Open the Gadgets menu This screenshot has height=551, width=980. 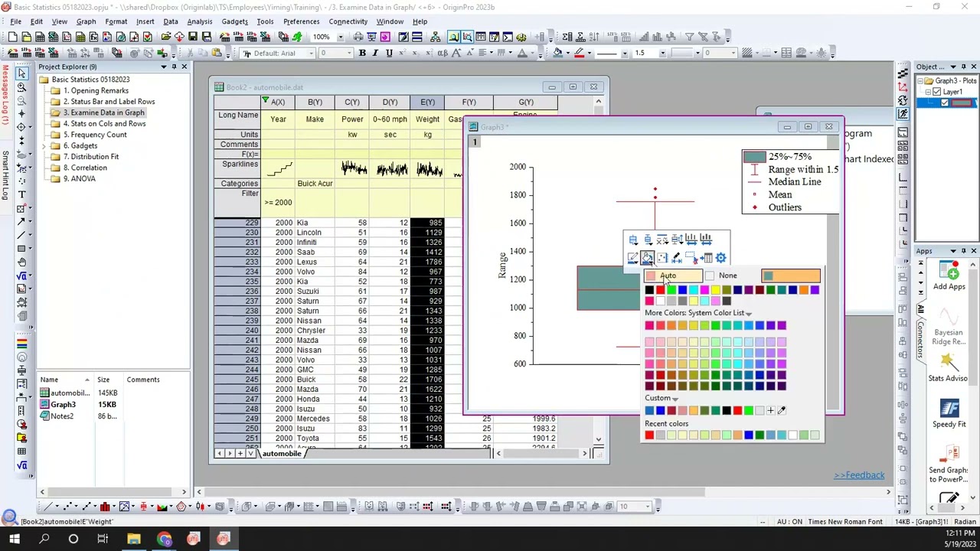coord(234,21)
